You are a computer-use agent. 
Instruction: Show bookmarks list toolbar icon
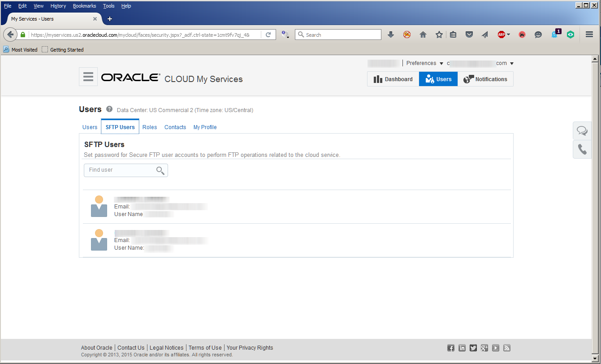(x=453, y=35)
